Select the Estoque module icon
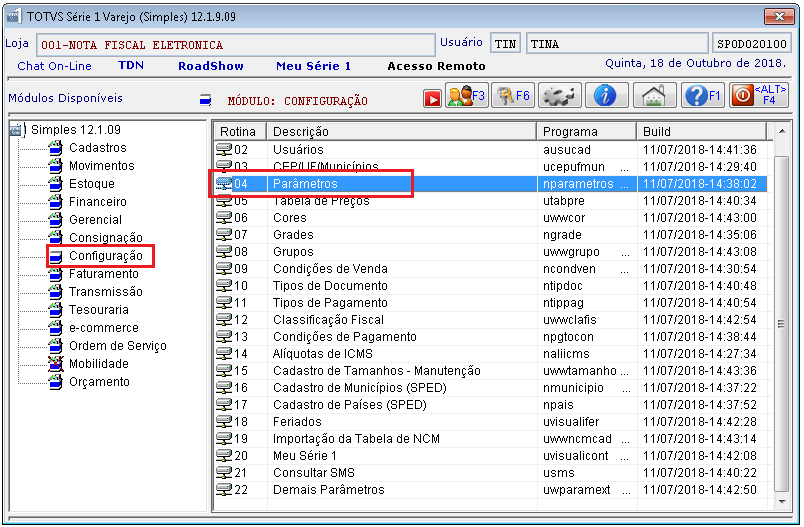 coord(55,184)
